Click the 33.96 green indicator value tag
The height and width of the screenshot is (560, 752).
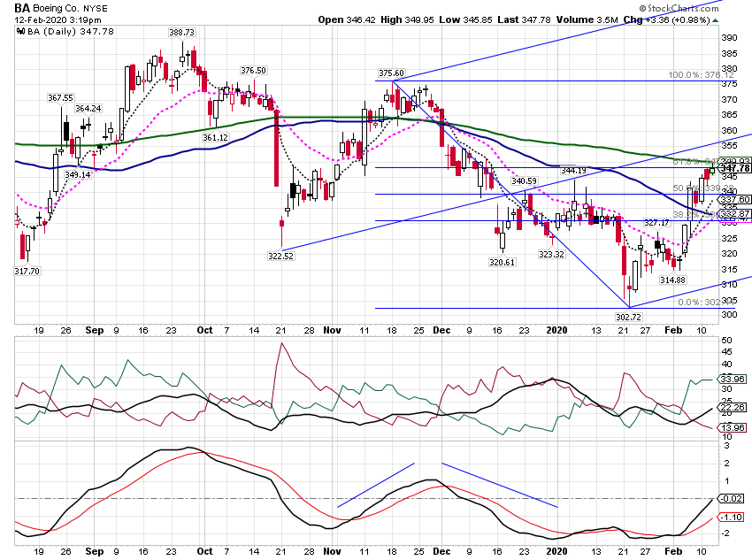[733, 379]
